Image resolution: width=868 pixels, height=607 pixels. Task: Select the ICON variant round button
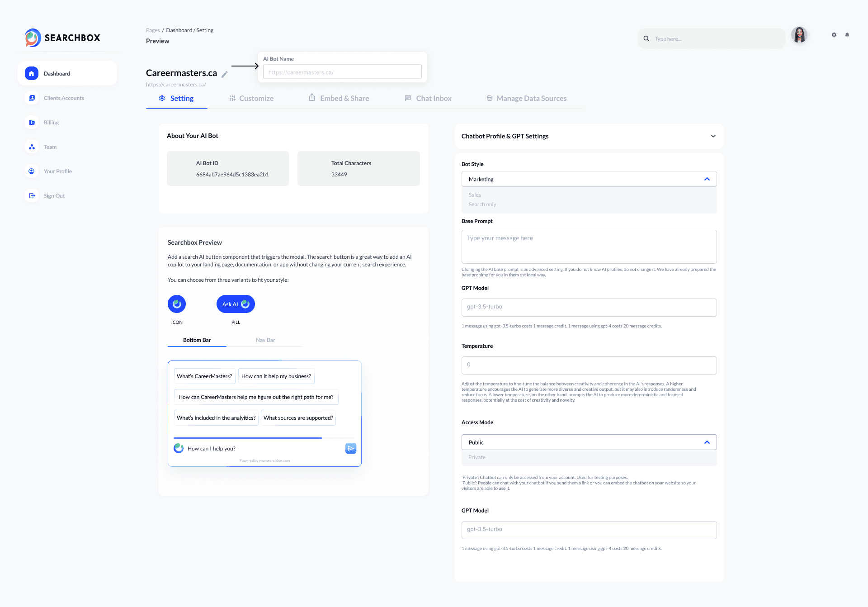point(177,304)
